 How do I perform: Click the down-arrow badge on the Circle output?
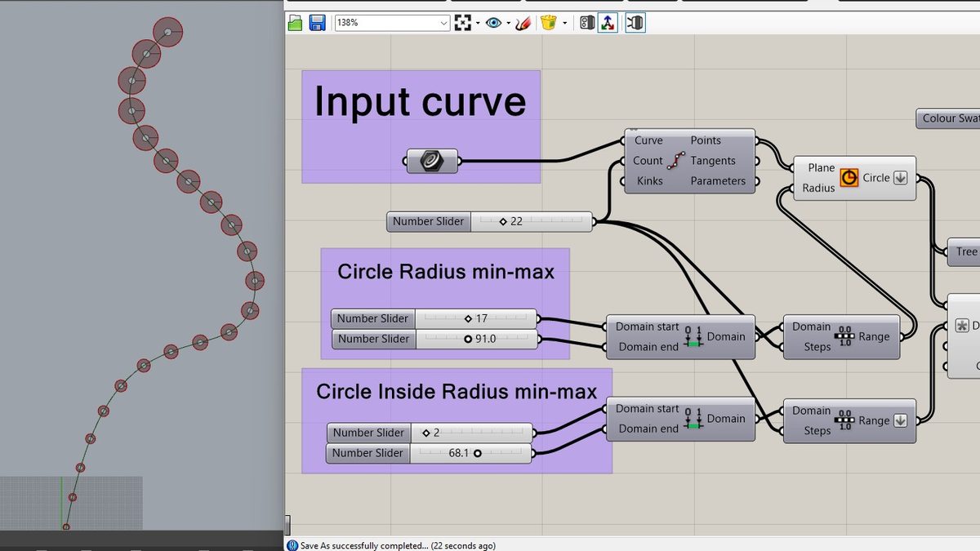(x=901, y=178)
